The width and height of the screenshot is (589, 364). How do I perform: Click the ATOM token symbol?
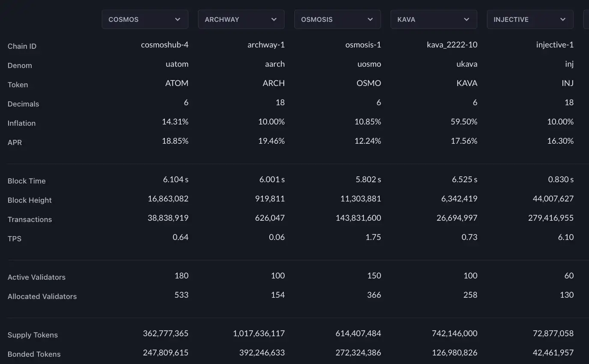pyautogui.click(x=177, y=83)
